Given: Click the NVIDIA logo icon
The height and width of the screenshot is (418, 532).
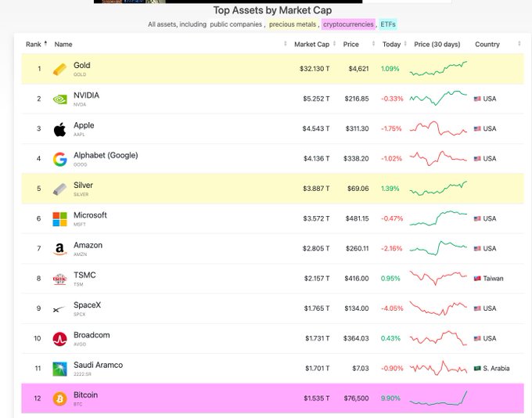Looking at the screenshot, I should pos(59,99).
